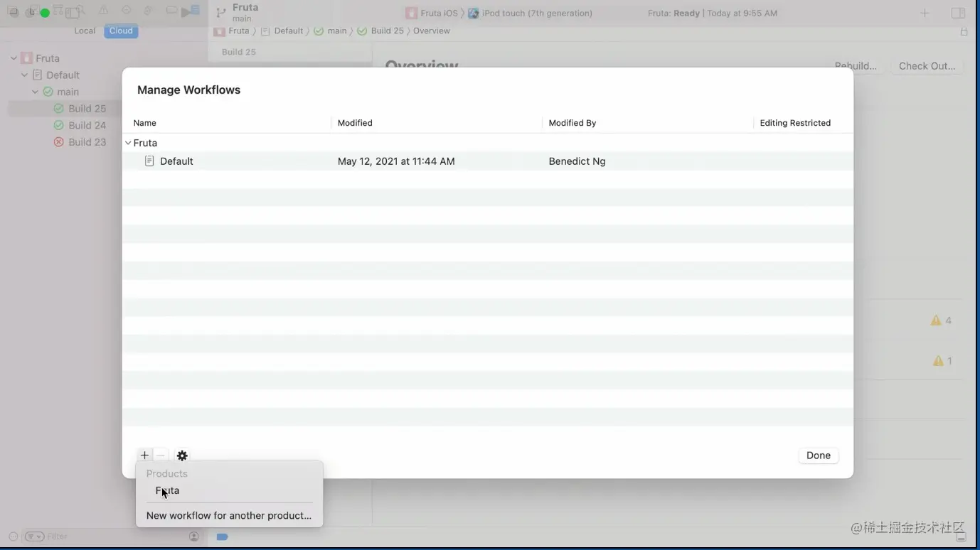The width and height of the screenshot is (980, 550).
Task: Sort by the Modified By column header
Action: [572, 123]
